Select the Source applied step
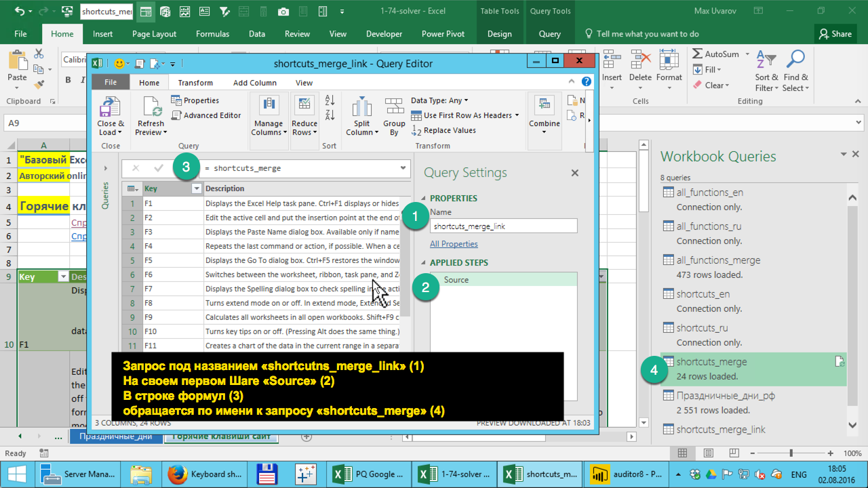Viewport: 868px width, 488px height. 503,279
